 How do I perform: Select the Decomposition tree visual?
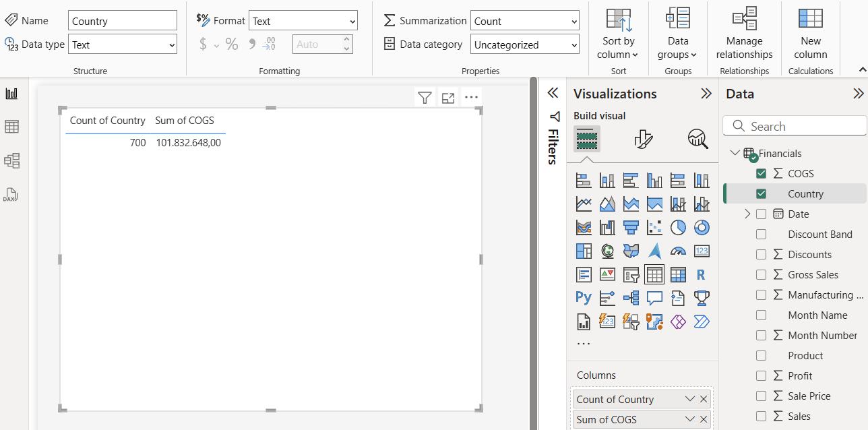click(631, 298)
